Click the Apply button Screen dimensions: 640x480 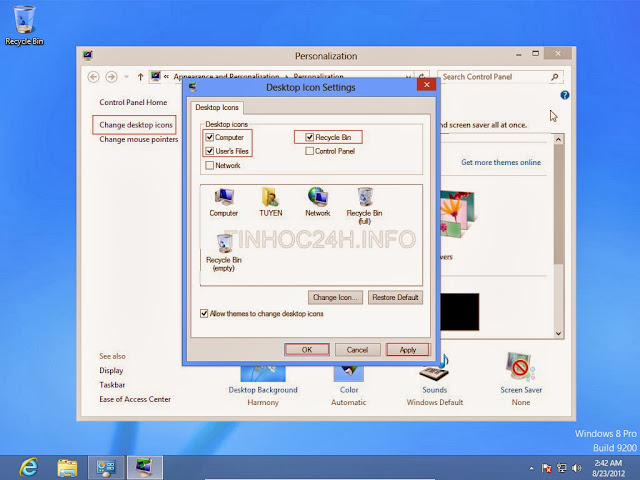407,350
